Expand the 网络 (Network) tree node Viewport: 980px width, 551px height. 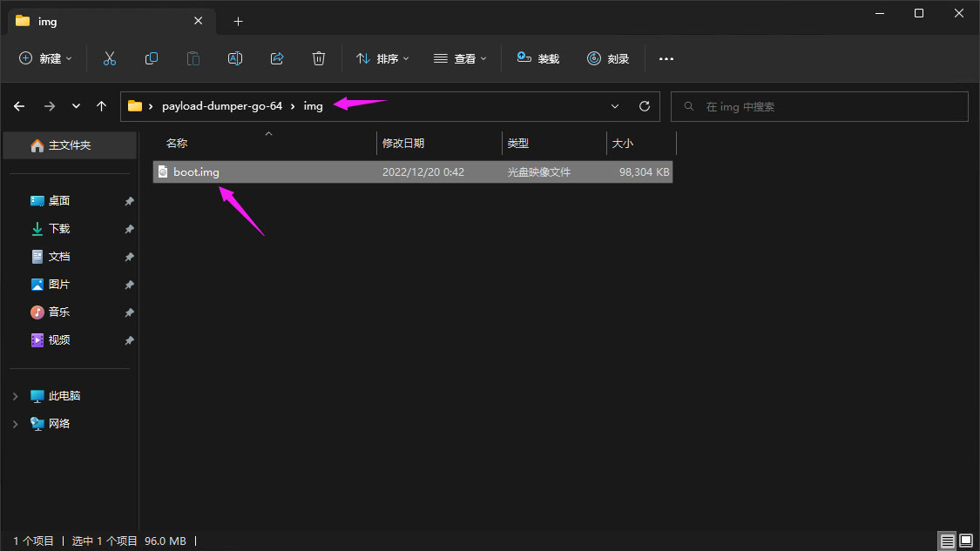[x=16, y=424]
